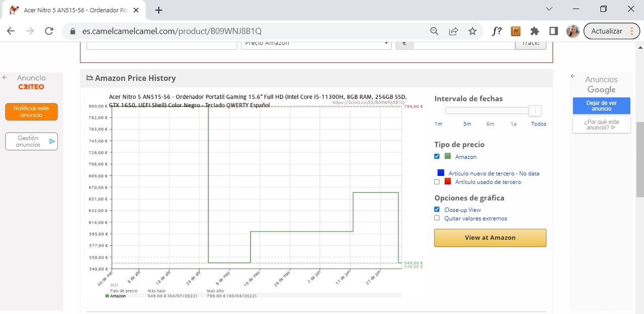Viewport: 644px width, 314px height.
Task: Open tab search chevron
Action: pyautogui.click(x=549, y=9)
